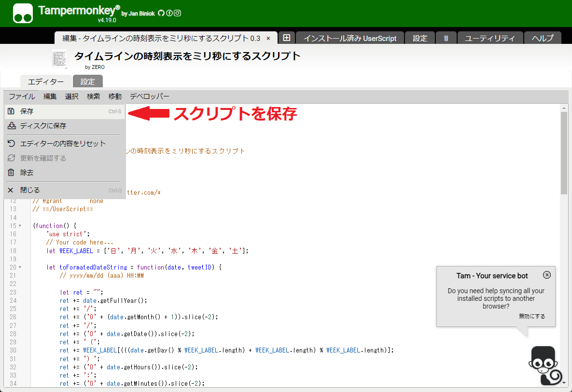Dismiss the Tam service bot popup

[x=546, y=275]
